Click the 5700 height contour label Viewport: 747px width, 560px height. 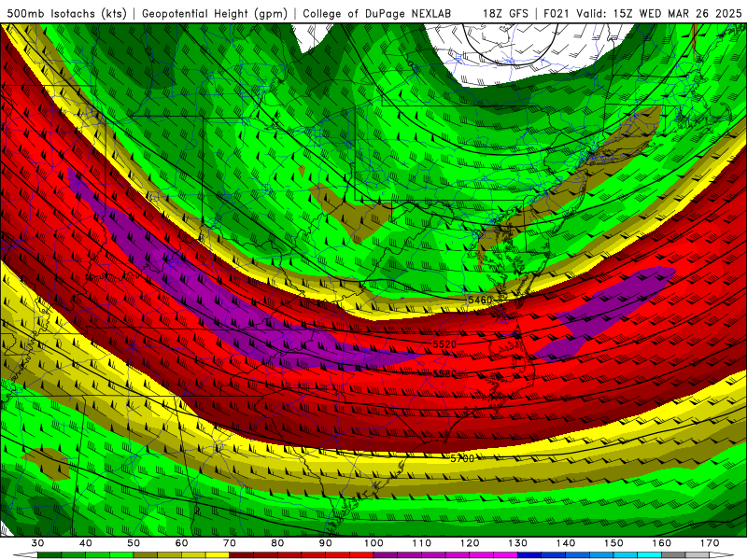click(x=462, y=458)
